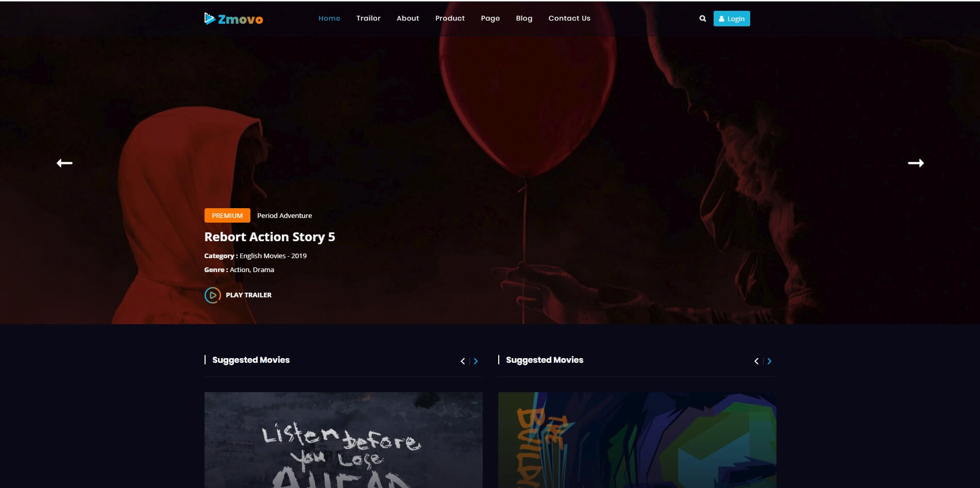Viewport: 980px width, 488px height.
Task: Open the Page menu item
Action: click(490, 18)
